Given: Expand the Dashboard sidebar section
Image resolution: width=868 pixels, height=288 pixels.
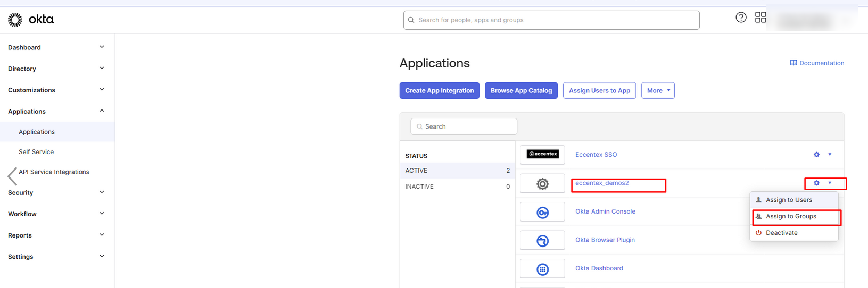Looking at the screenshot, I should (102, 47).
